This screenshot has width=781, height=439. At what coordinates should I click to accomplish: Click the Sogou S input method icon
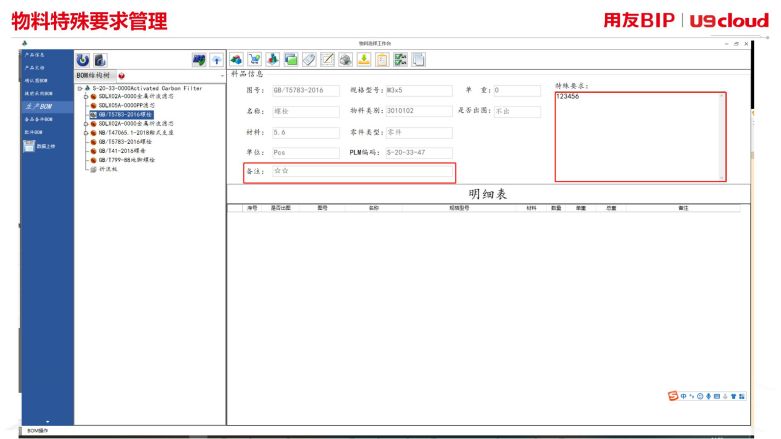pos(673,396)
